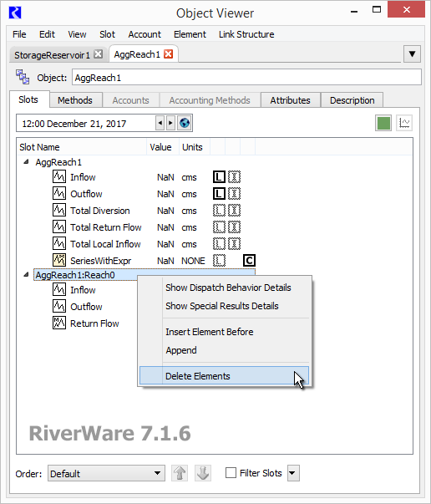This screenshot has height=504, width=431.
Task: Click the globe icon beside the date field
Action: 185,123
